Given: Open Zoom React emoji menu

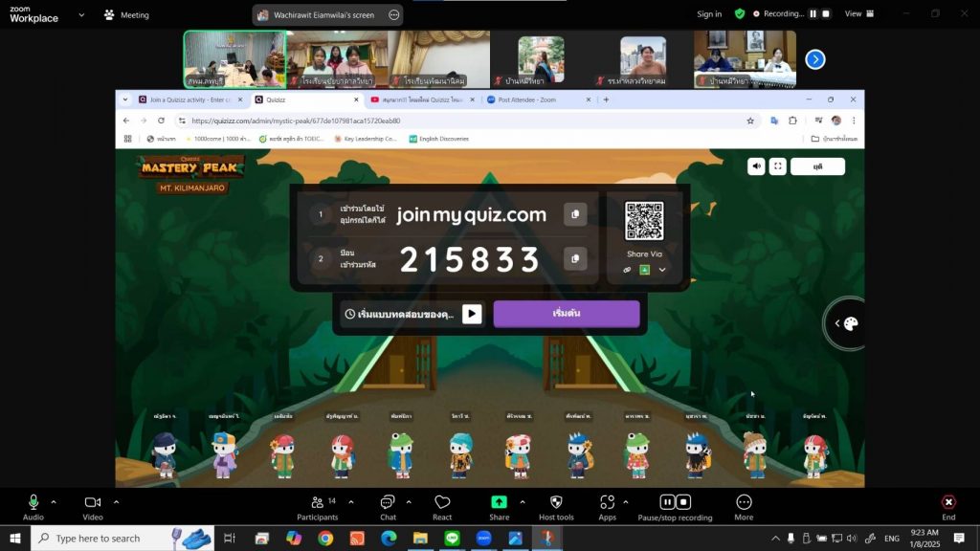Looking at the screenshot, I should (442, 507).
